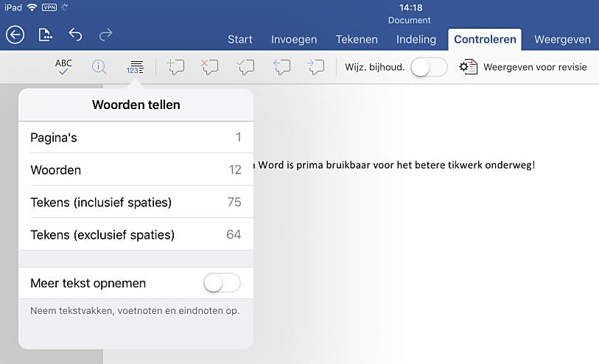
Task: Go to previous comment
Action: [x=281, y=67]
